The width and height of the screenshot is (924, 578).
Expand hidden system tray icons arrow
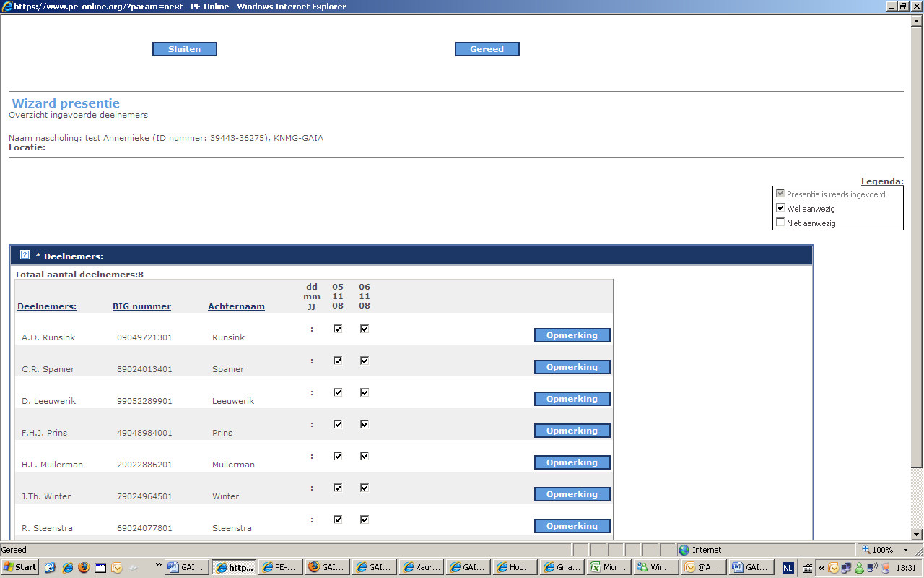pyautogui.click(x=821, y=568)
